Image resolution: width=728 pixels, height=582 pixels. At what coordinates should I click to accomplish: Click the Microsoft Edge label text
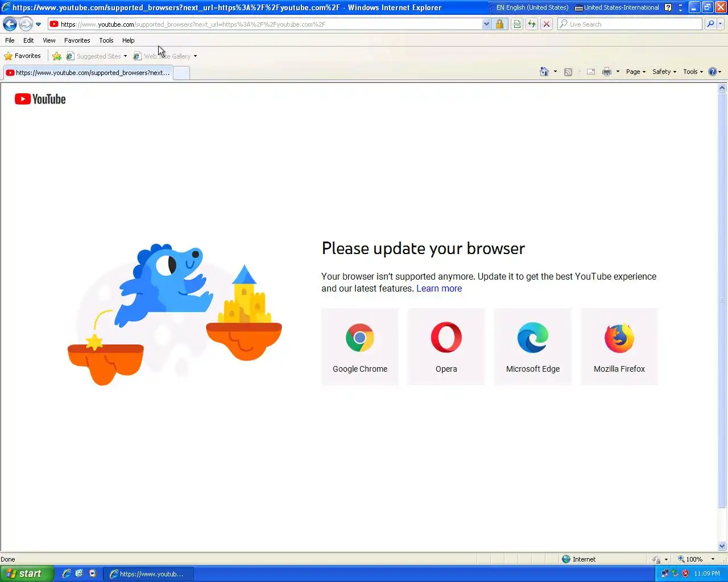click(533, 369)
